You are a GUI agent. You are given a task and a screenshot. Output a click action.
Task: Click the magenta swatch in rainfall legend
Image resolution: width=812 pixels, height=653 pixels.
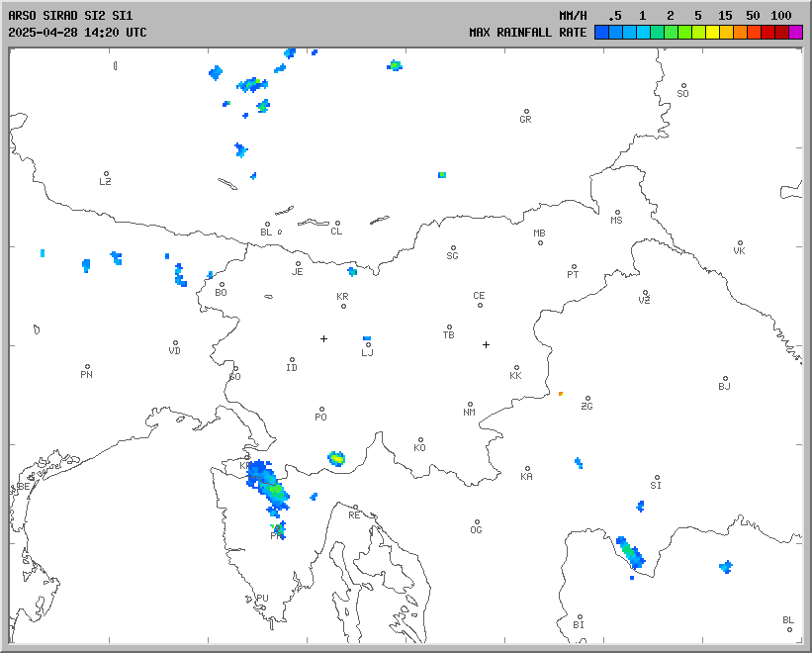796,32
